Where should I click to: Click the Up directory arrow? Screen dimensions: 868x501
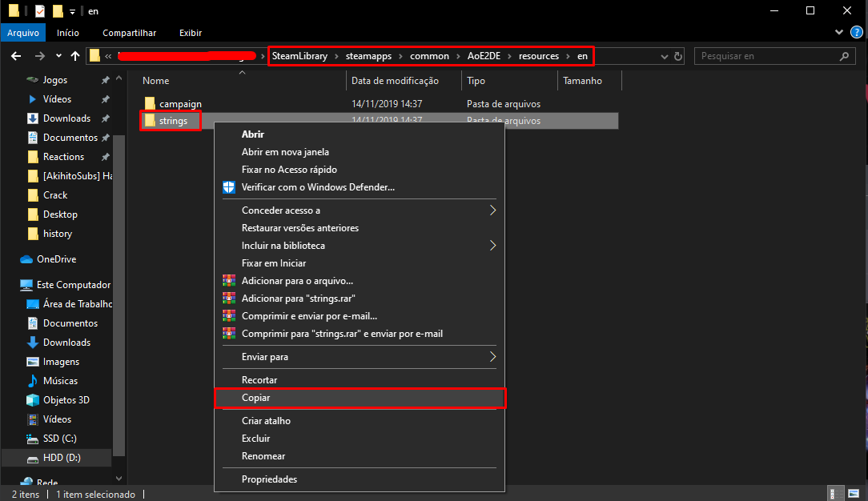coord(76,56)
